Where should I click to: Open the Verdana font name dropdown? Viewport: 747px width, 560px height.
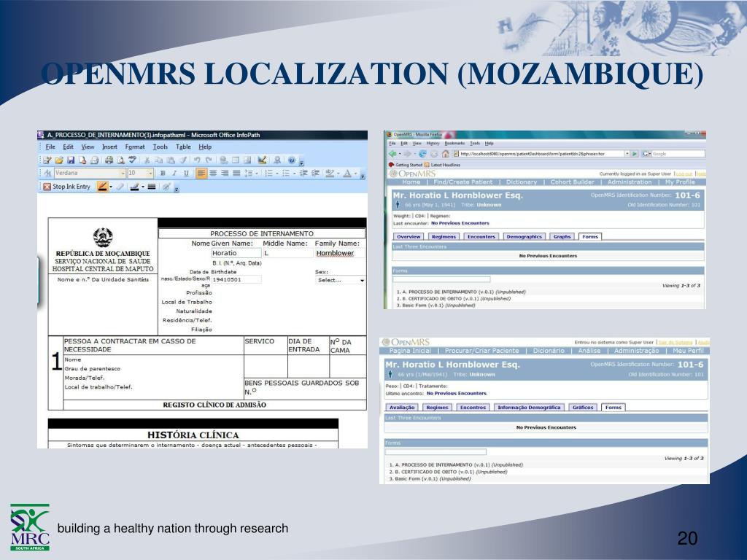point(123,174)
